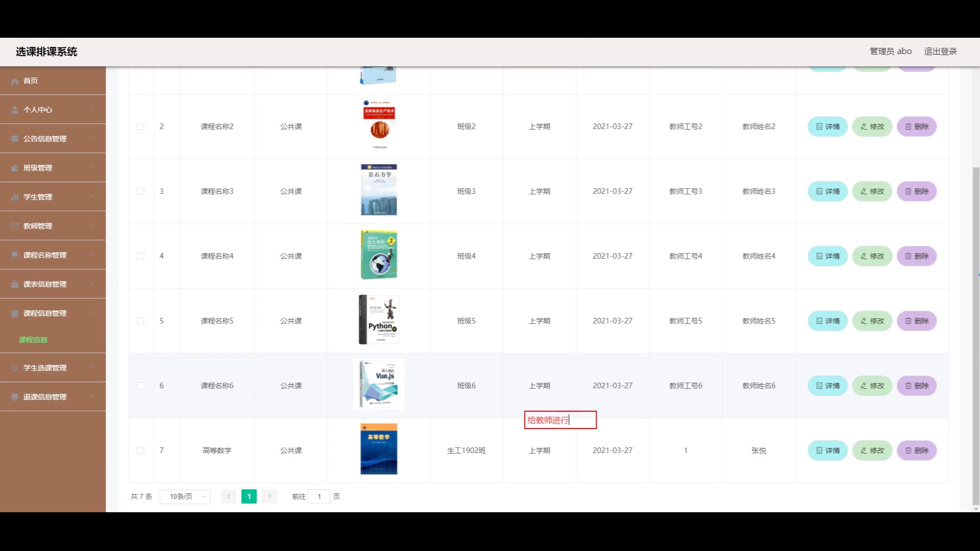Screen dimensions: 980x551
Task: Click the envelope icon for 教师管理
Action: click(15, 226)
